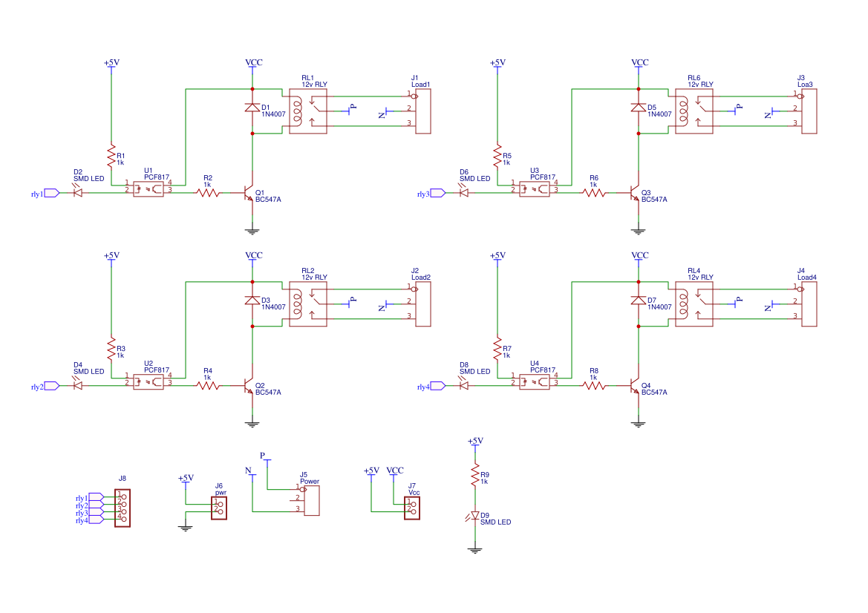Select the R1 resistor symbol
The image size is (868, 613).
(x=111, y=155)
